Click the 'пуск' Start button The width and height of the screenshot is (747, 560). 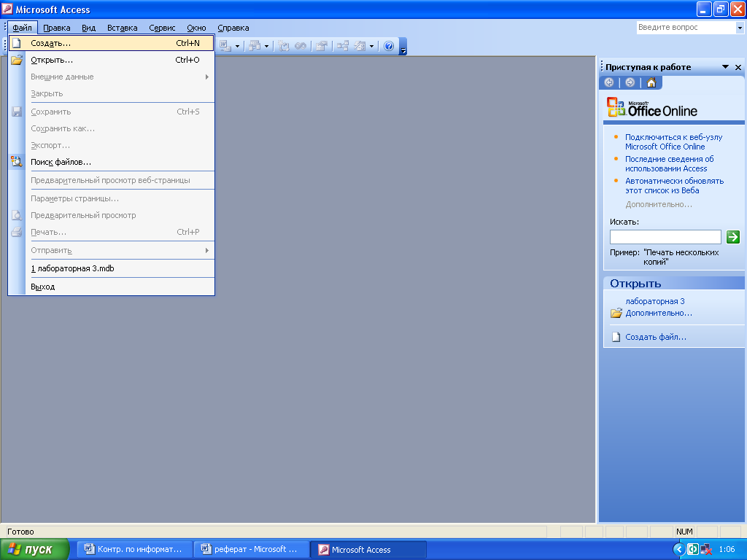(x=35, y=549)
